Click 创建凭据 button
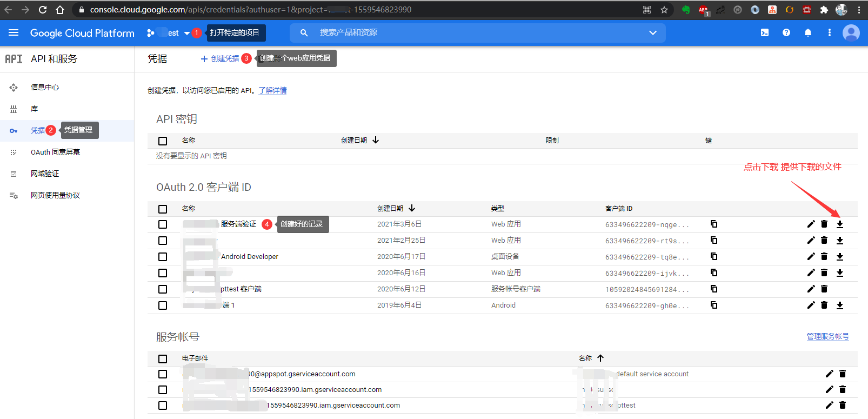868x419 pixels. (220, 58)
